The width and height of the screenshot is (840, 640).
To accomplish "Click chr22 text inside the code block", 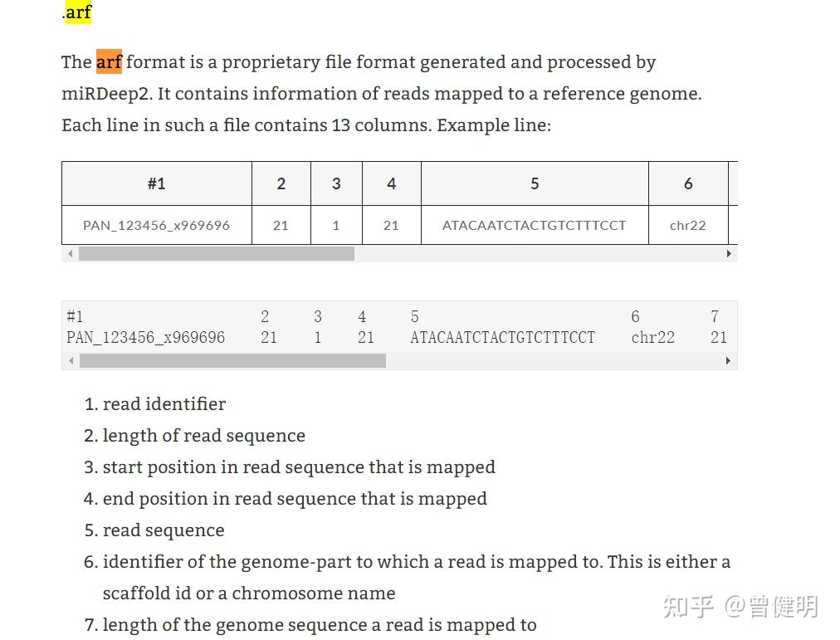I will 653,338.
